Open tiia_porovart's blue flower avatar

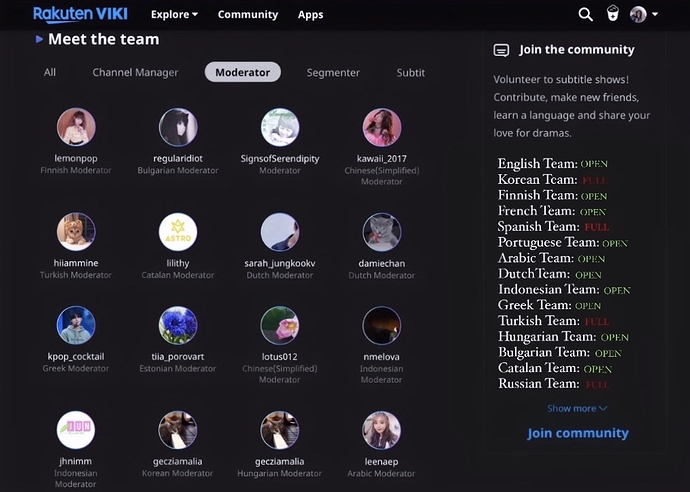(x=178, y=325)
